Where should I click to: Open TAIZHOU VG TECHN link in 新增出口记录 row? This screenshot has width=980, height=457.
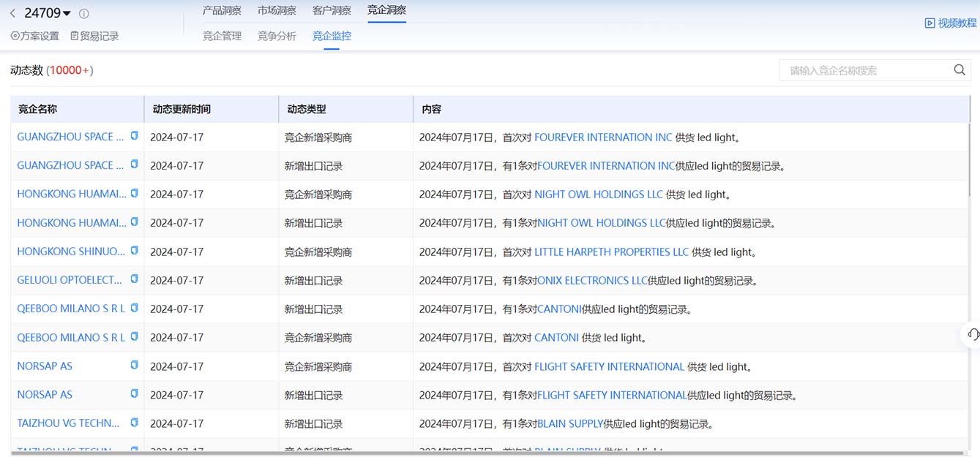tap(68, 423)
